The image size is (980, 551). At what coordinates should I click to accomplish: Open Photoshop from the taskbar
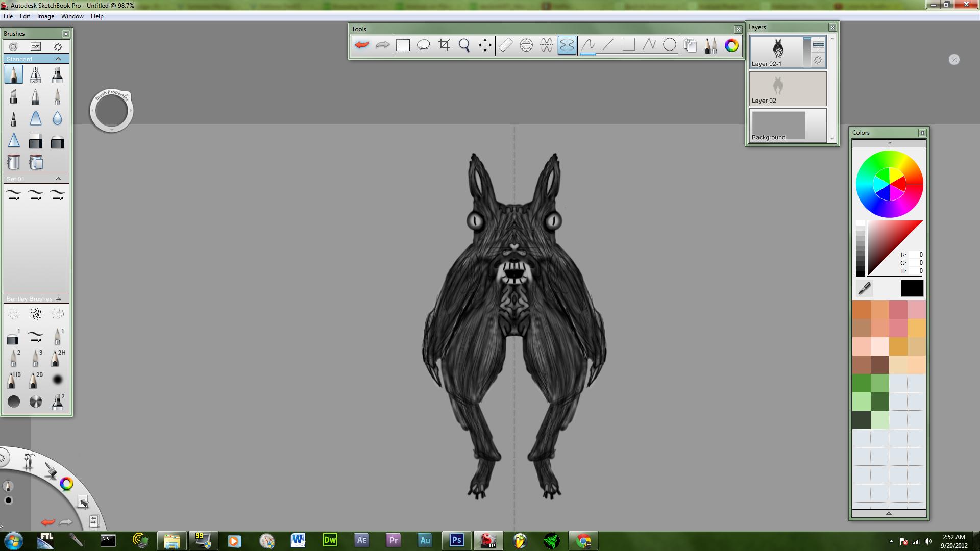[456, 540]
